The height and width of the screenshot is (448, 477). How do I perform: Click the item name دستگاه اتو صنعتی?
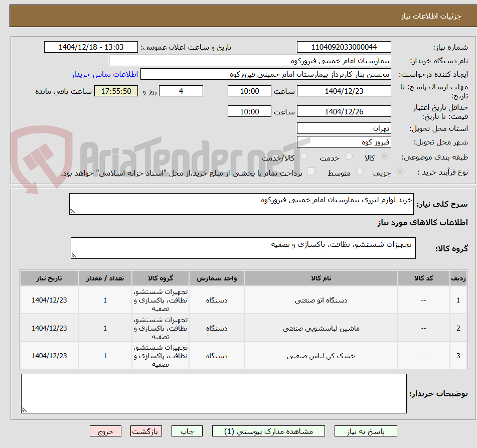321,300
